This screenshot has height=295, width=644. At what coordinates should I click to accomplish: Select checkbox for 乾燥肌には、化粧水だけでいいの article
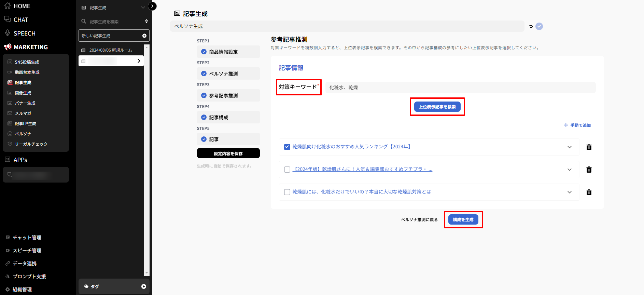[287, 192]
